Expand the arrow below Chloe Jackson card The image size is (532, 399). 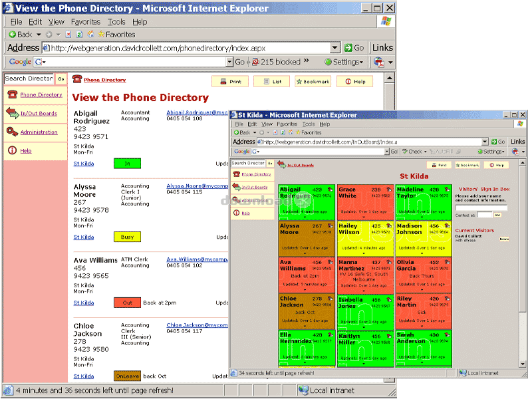pyautogui.click(x=305, y=326)
